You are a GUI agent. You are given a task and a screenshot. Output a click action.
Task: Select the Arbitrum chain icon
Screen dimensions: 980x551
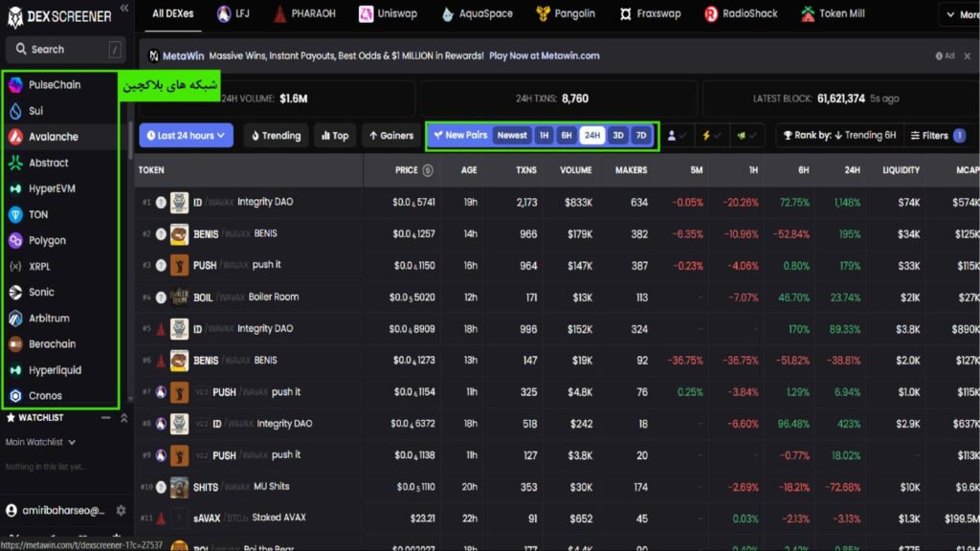15,318
